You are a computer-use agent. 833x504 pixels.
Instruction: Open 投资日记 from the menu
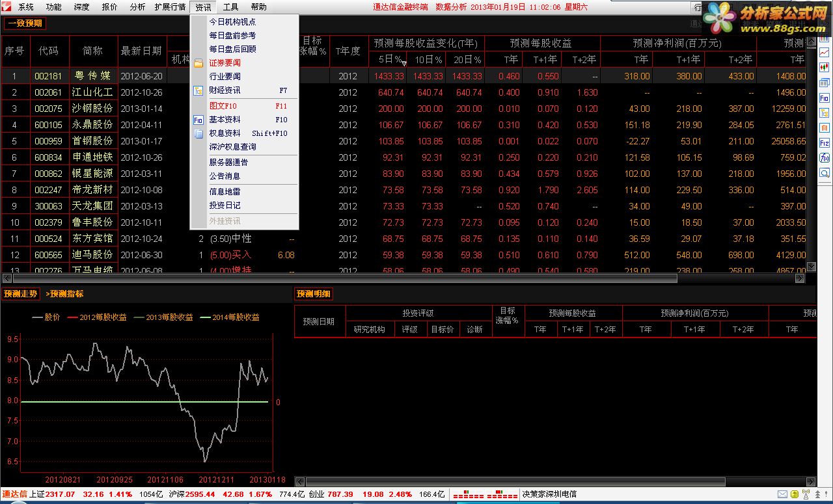tap(244, 206)
